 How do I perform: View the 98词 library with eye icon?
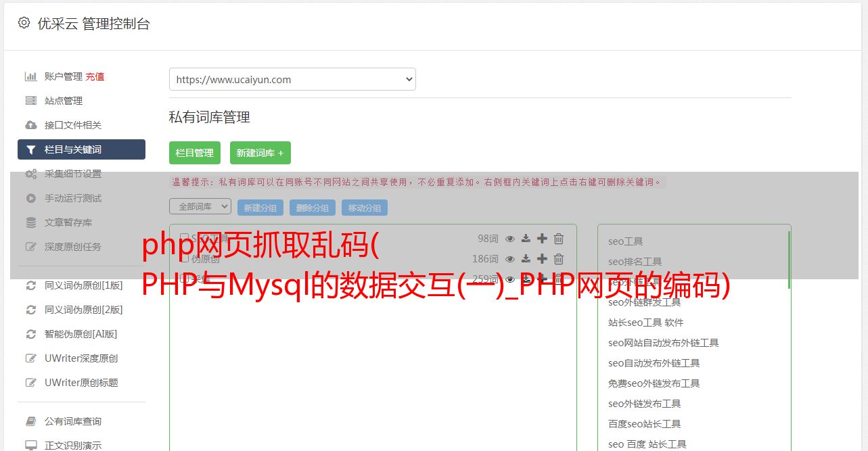pyautogui.click(x=510, y=239)
